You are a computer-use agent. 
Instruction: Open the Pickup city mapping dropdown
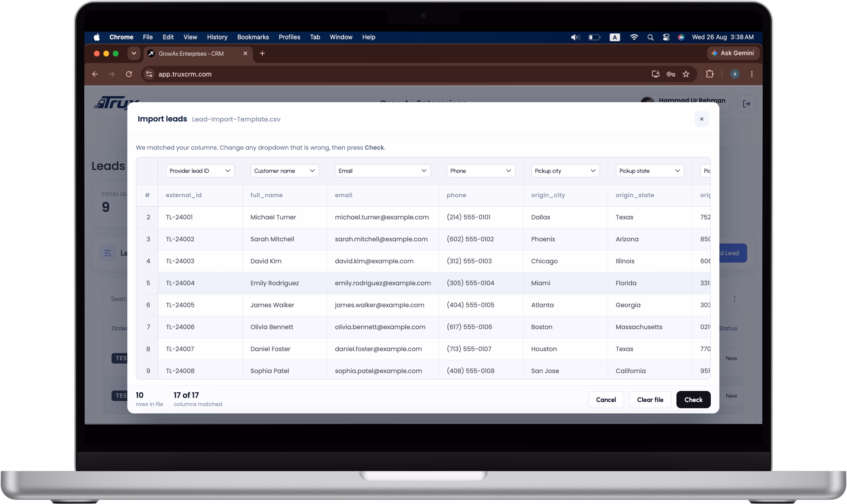click(x=565, y=170)
